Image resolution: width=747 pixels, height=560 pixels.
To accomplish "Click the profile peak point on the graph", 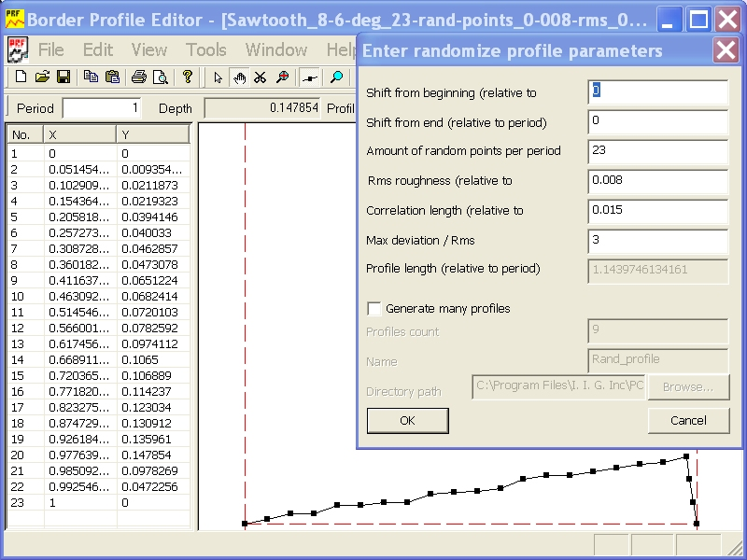I will point(686,456).
